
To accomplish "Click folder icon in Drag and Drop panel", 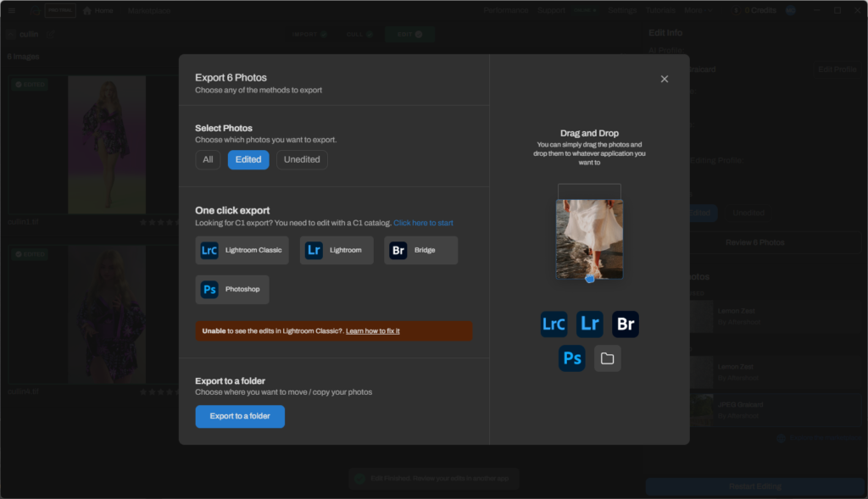I will (x=607, y=358).
